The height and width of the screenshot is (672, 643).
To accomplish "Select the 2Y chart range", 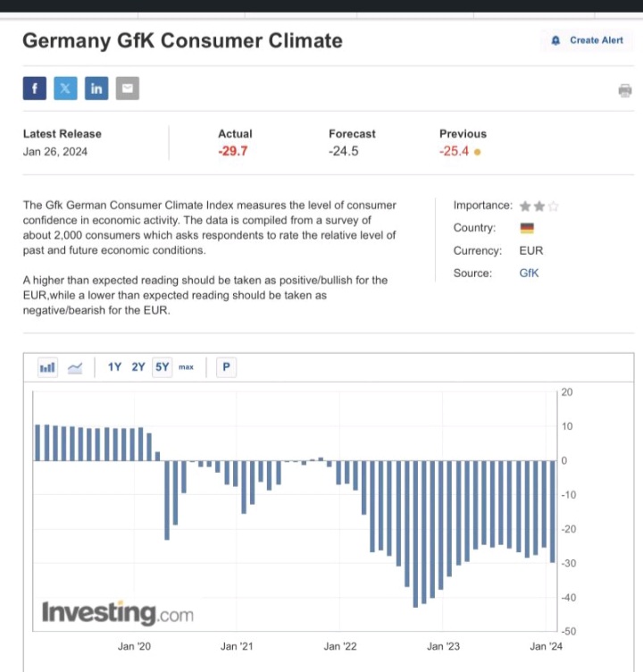I will click(138, 367).
